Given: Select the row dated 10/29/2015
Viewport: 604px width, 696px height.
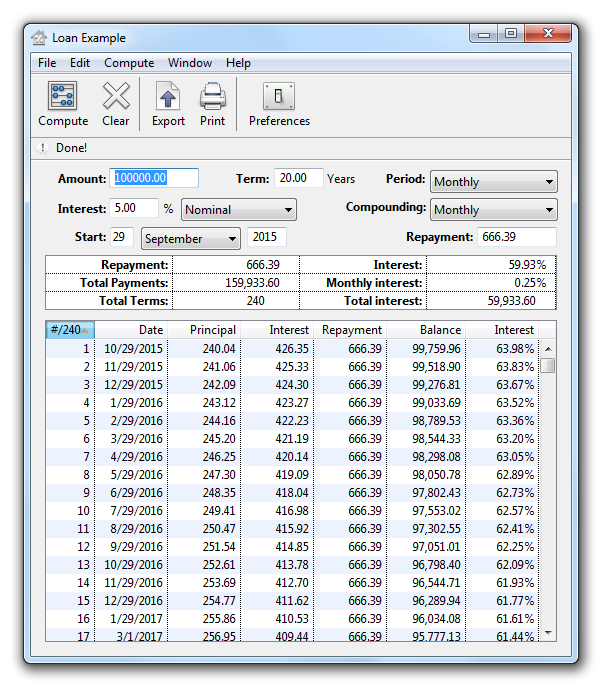Looking at the screenshot, I should click(x=292, y=348).
